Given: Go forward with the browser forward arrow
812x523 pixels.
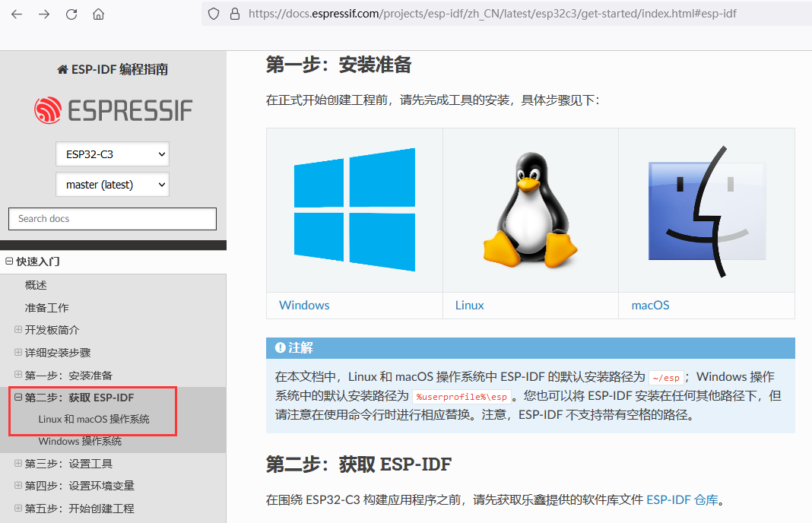Looking at the screenshot, I should tap(44, 14).
